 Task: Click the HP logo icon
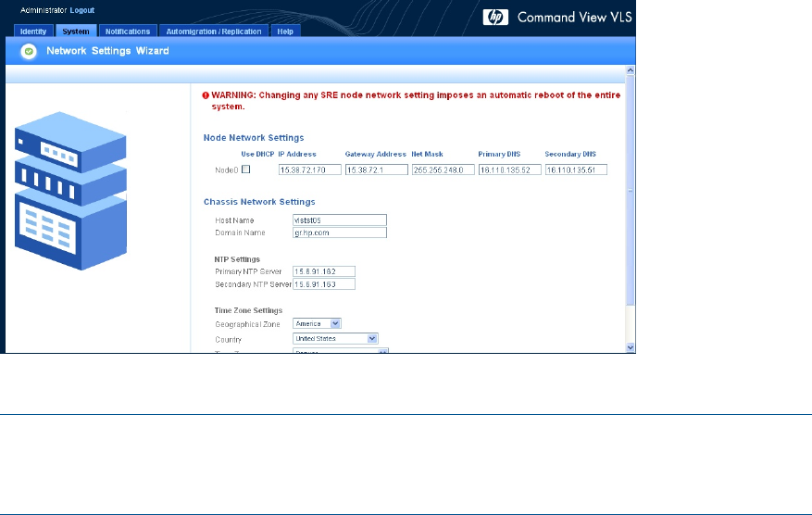point(495,17)
